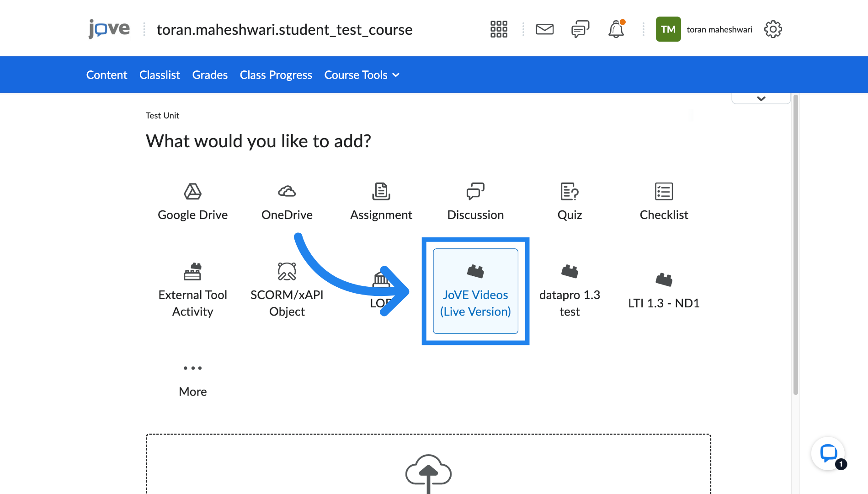This screenshot has height=494, width=868.
Task: Open toran maheshwari user menu
Action: click(x=719, y=30)
